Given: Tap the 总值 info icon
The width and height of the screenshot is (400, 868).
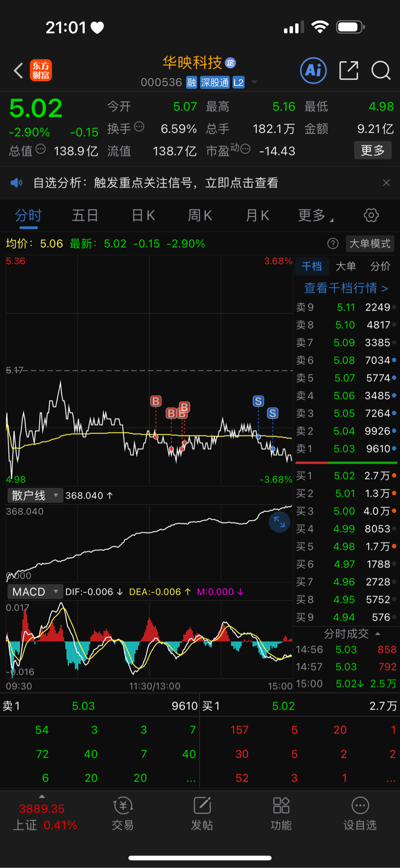Looking at the screenshot, I should click(x=41, y=149).
